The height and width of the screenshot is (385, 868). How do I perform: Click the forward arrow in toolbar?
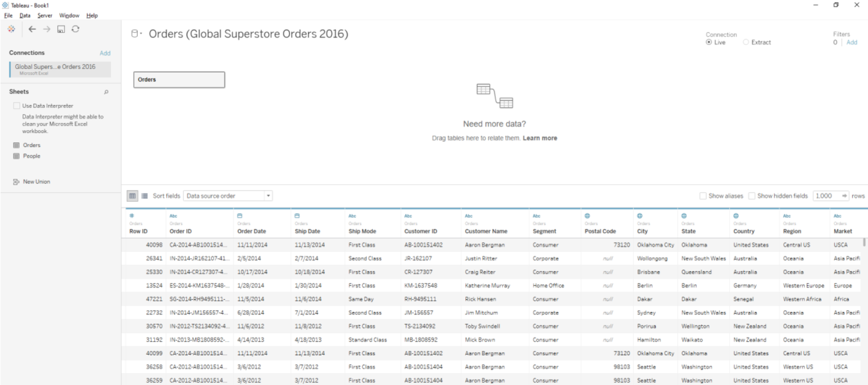click(x=47, y=29)
